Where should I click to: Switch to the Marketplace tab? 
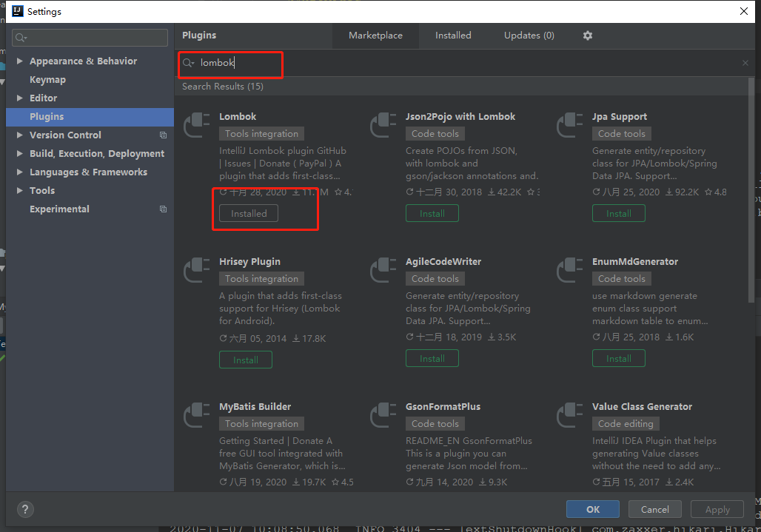click(x=375, y=36)
